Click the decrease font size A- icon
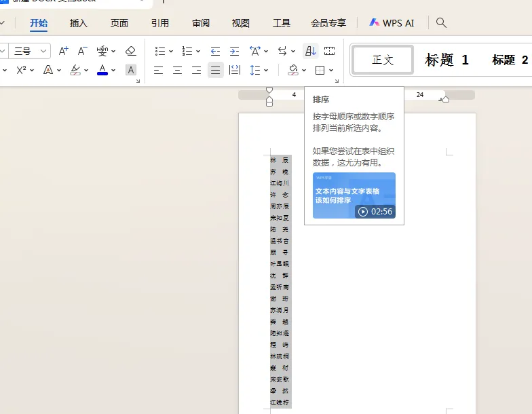Viewport: 532px width, 414px height. coord(83,52)
